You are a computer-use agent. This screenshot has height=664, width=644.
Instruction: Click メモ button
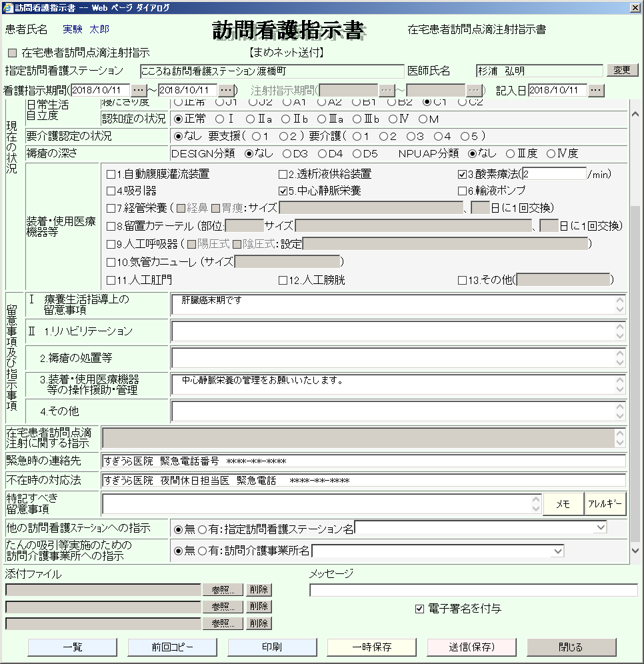563,504
